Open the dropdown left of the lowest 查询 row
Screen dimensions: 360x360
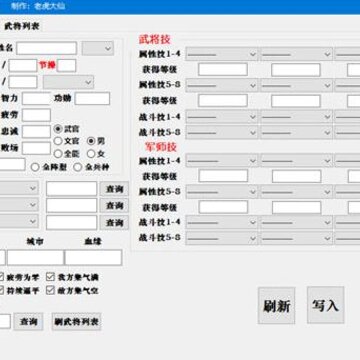click(19, 221)
